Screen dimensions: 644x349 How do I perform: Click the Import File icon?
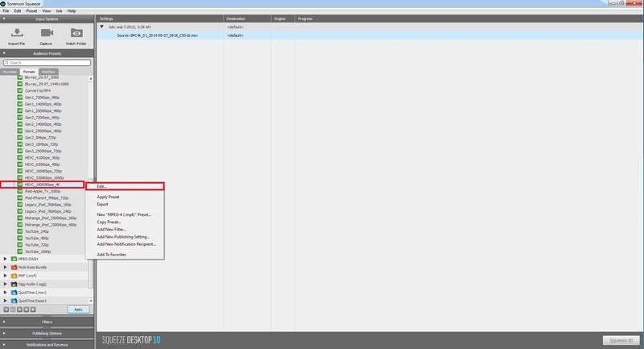click(17, 33)
